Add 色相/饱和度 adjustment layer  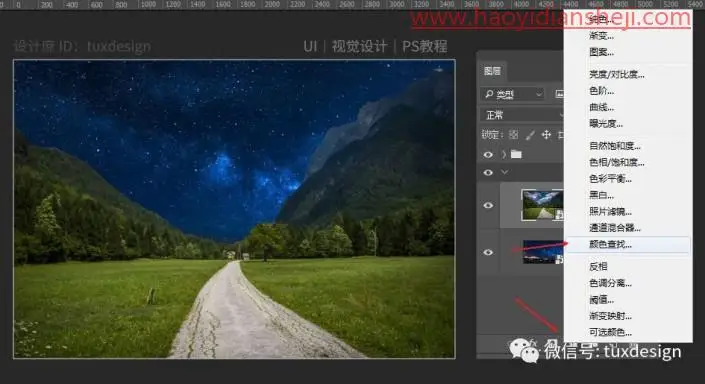(x=616, y=162)
